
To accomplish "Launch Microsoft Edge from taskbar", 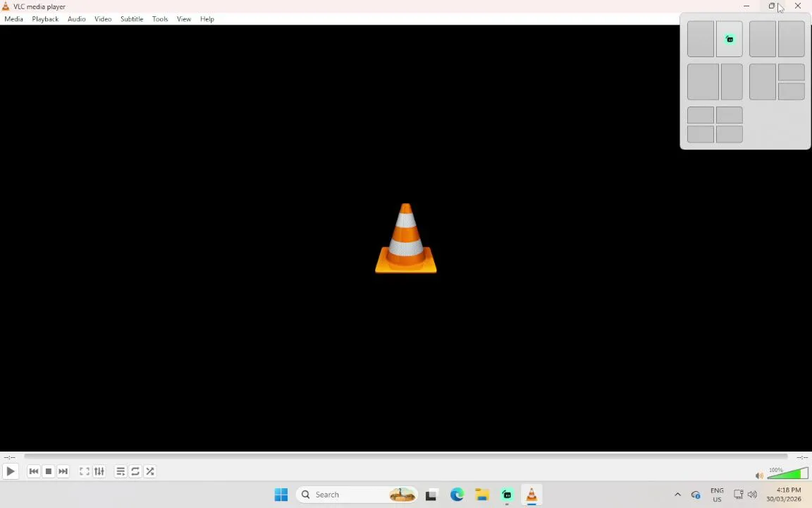I will tap(457, 495).
